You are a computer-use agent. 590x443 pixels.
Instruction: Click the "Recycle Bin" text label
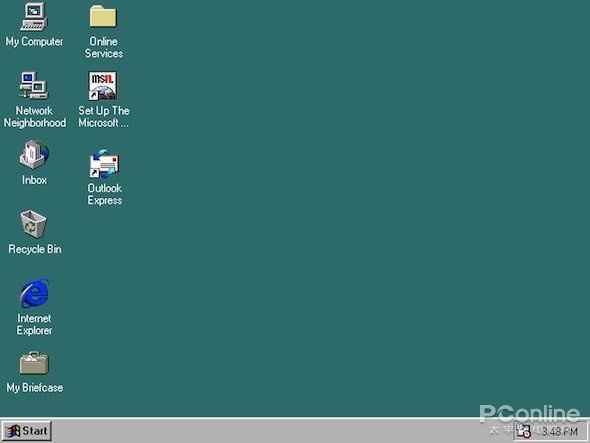[x=35, y=249]
